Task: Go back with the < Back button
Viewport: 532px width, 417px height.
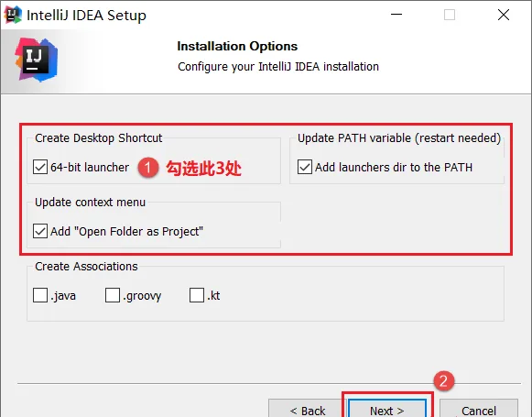Action: point(308,409)
